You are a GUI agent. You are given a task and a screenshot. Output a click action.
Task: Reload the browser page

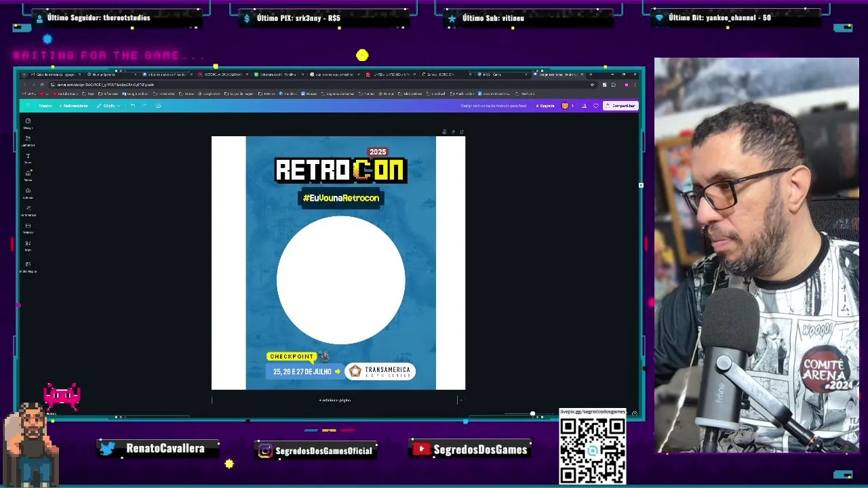point(42,85)
